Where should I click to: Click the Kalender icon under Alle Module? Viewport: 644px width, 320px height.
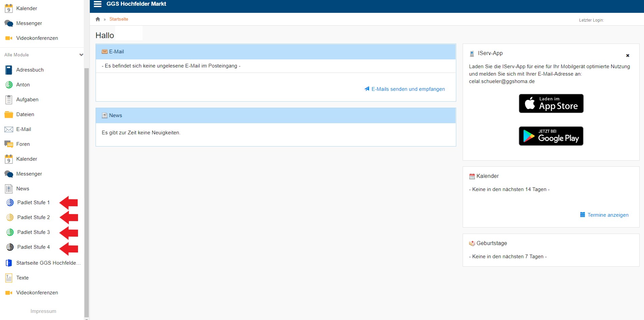pos(9,159)
